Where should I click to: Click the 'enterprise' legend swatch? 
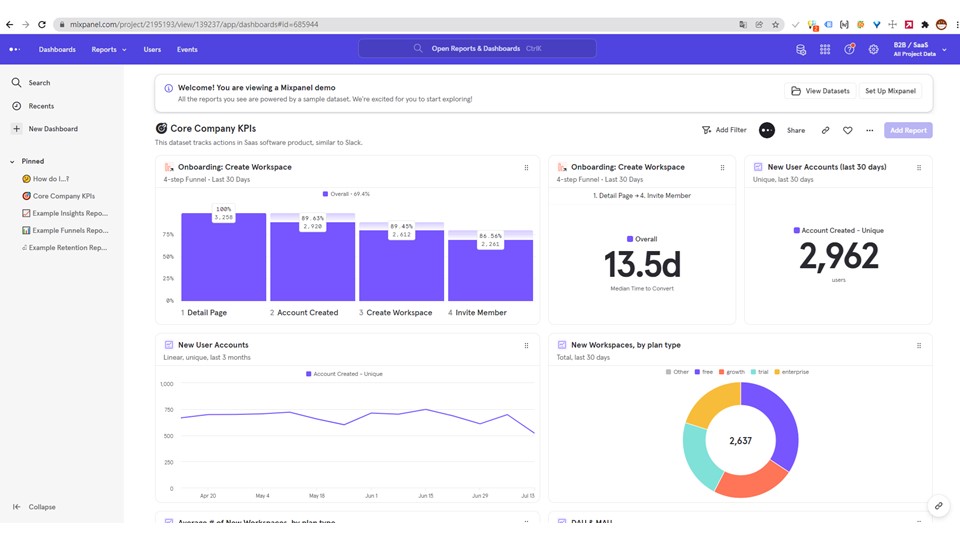coord(777,372)
